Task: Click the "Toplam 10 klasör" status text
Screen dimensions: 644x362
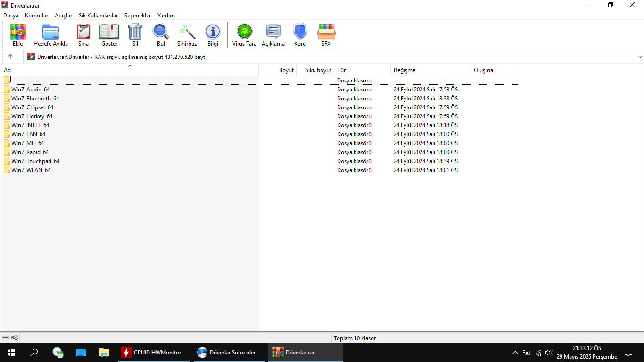Action: [355, 338]
